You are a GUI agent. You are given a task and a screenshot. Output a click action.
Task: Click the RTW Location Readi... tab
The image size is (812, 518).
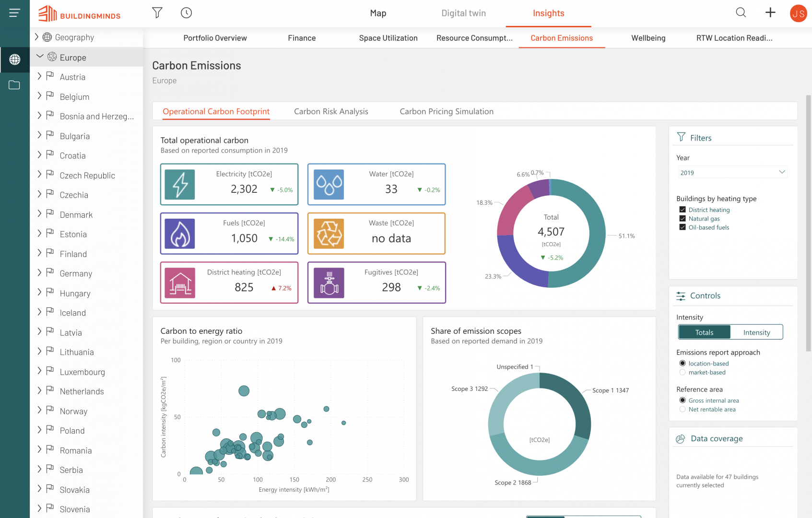click(734, 38)
